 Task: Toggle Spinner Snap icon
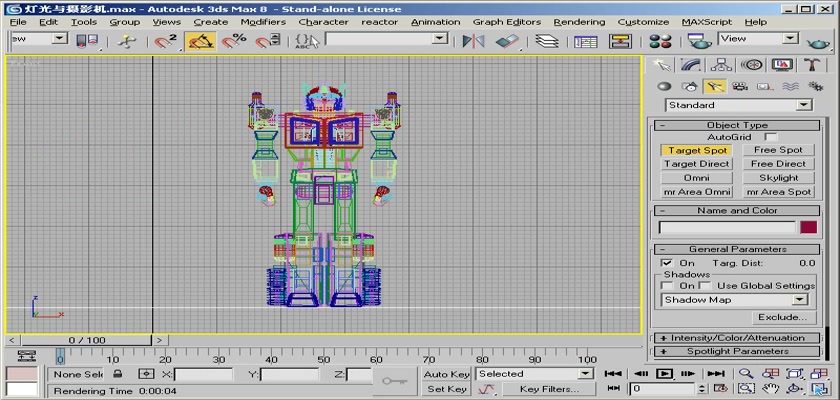click(x=268, y=41)
